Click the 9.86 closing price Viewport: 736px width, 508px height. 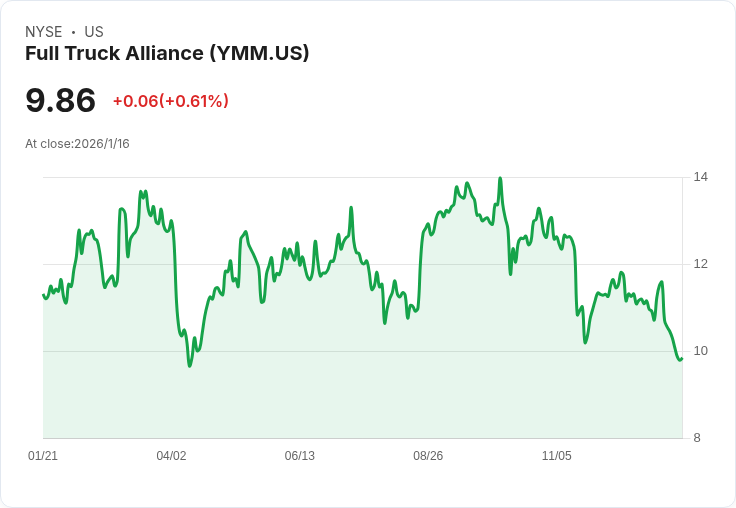tap(61, 100)
